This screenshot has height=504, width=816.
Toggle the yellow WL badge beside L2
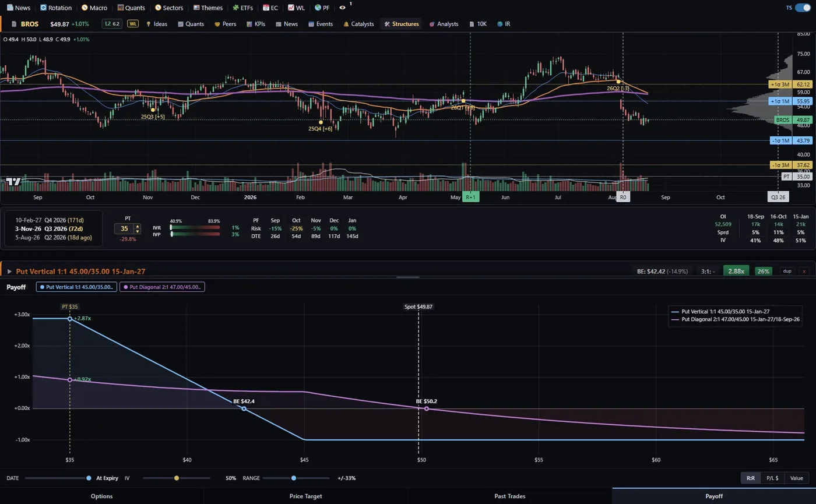[133, 24]
